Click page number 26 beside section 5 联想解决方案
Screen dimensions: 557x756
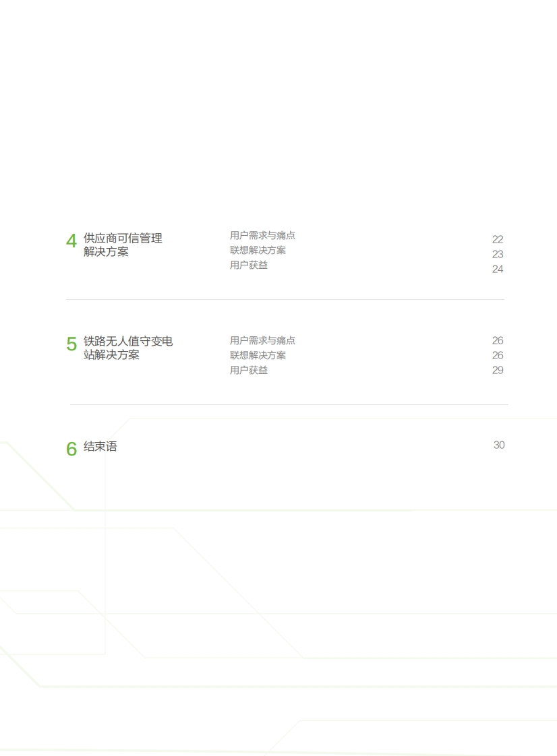(498, 355)
